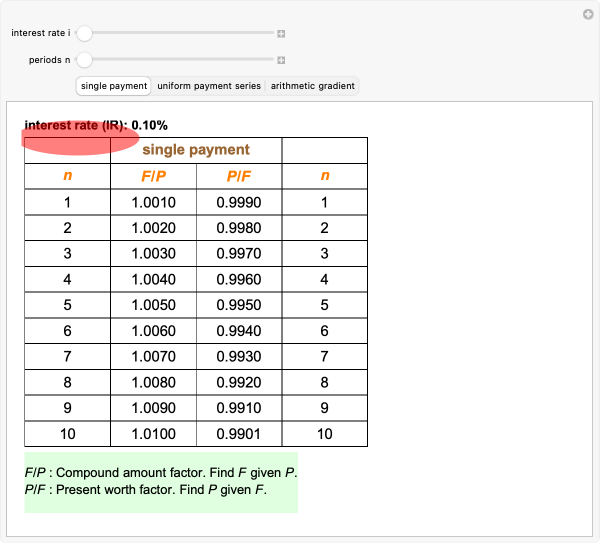Click the single payment table heading

tap(196, 150)
